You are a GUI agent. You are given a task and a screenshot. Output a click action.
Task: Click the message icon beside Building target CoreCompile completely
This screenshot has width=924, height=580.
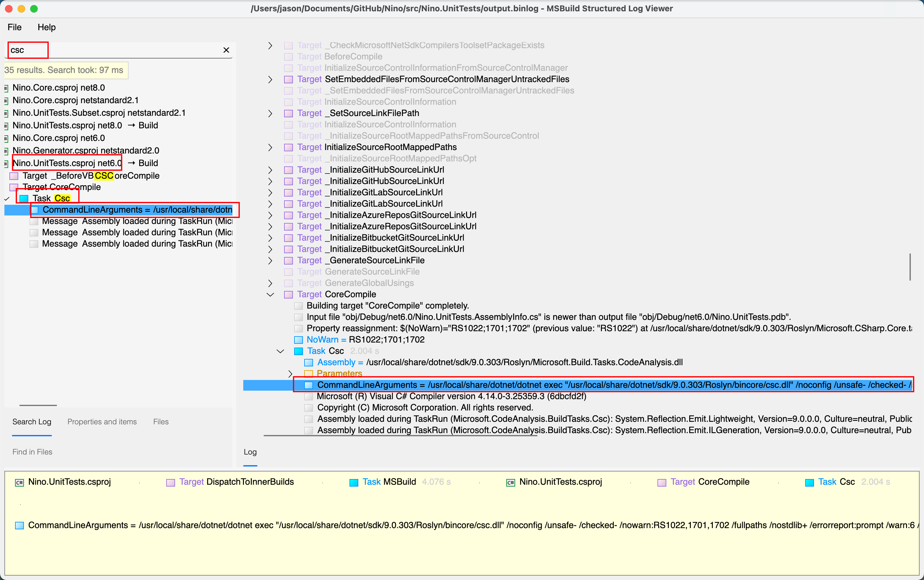(299, 306)
